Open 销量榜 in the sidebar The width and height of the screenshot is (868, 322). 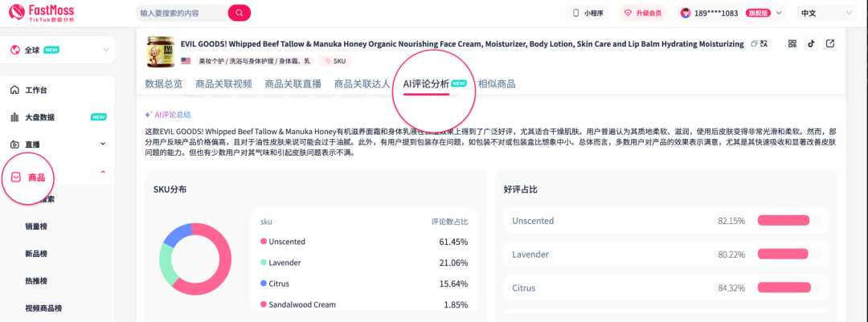(36, 226)
